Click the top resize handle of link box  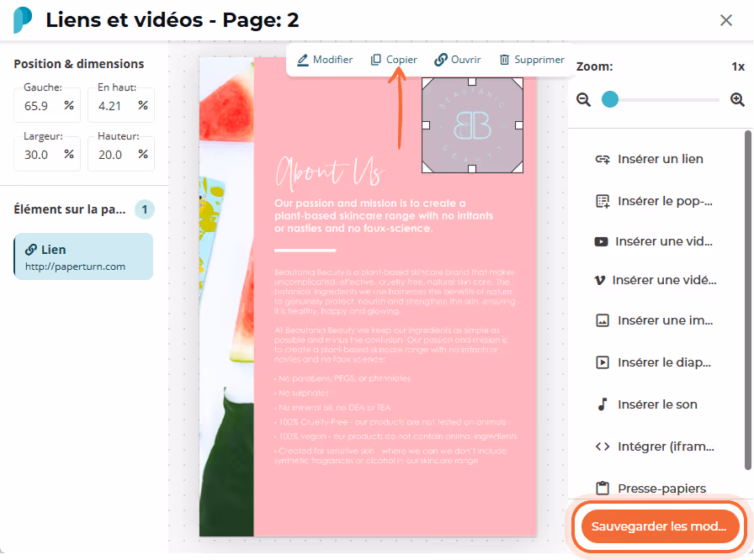pos(472,82)
